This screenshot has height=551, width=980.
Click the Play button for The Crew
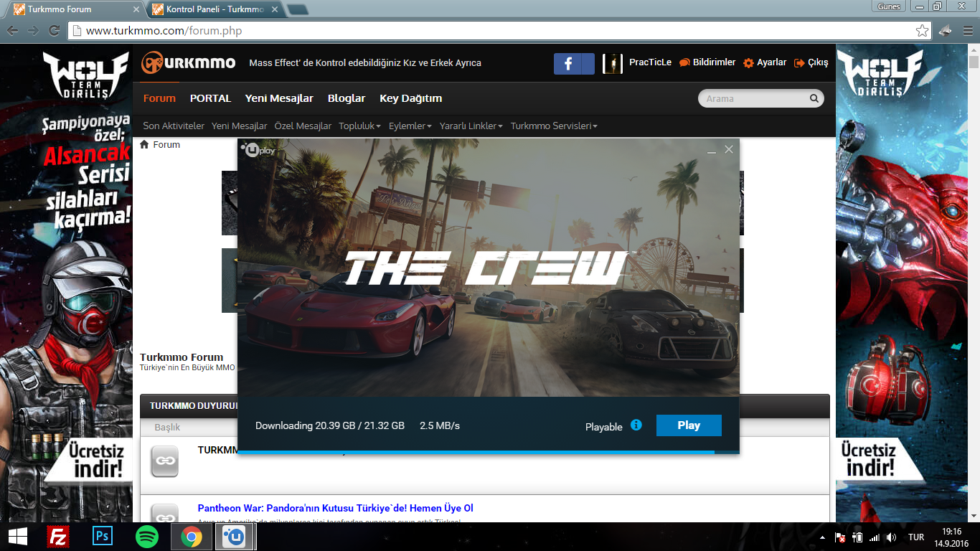(x=689, y=425)
